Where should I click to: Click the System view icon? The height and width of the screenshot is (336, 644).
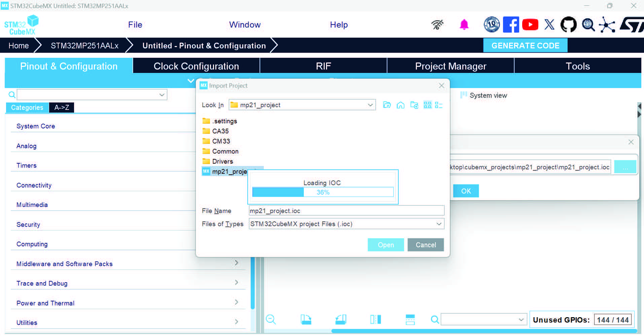click(464, 95)
